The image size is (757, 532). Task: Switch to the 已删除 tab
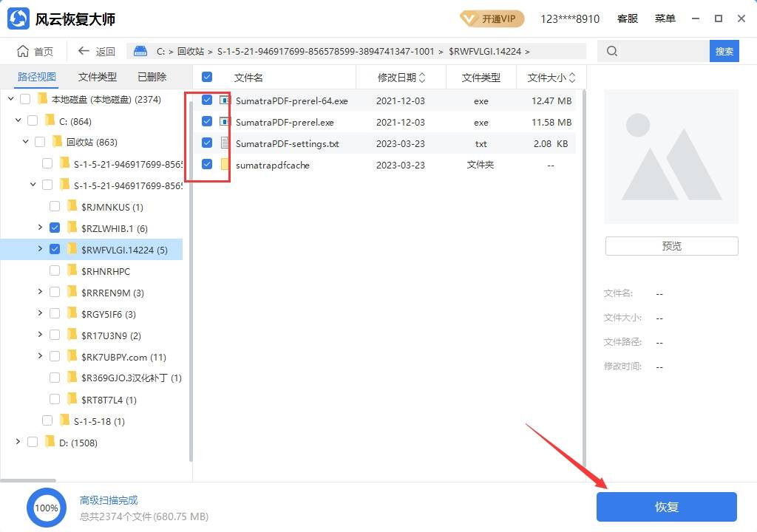(152, 77)
